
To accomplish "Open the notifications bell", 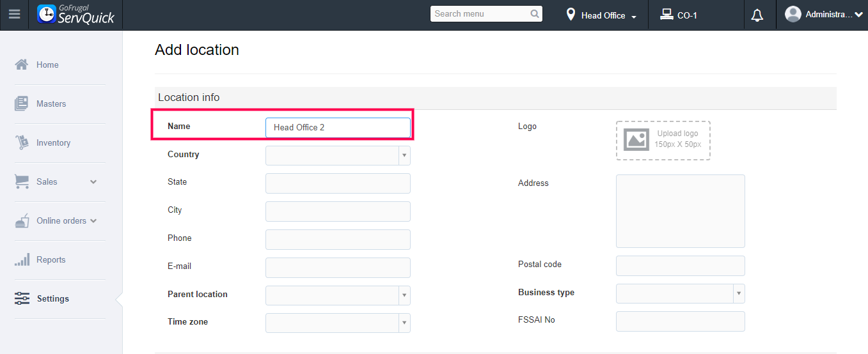I will click(x=757, y=15).
